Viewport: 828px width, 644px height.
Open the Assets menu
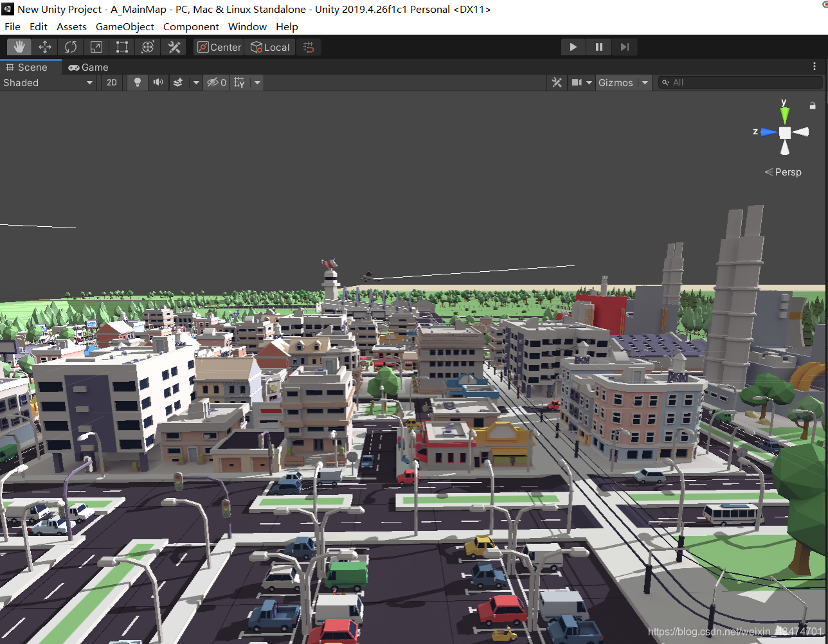pyautogui.click(x=71, y=26)
